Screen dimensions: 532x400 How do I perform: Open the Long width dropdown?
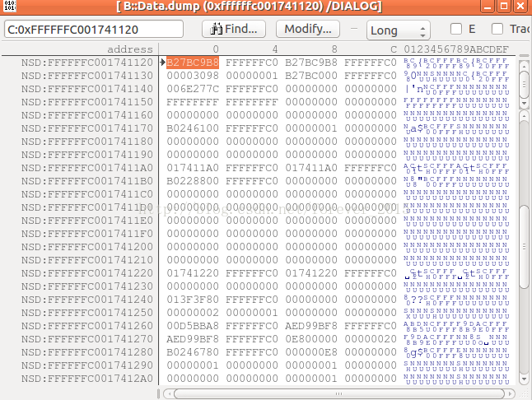coord(399,30)
